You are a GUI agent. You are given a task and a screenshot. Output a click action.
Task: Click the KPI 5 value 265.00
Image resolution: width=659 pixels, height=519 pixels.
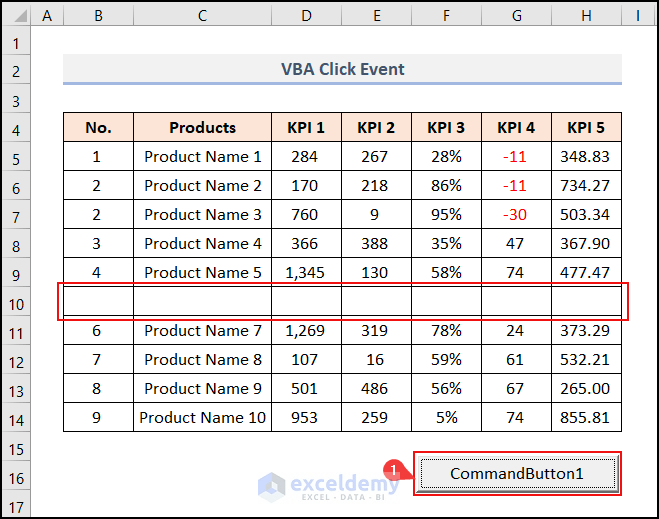pyautogui.click(x=586, y=388)
